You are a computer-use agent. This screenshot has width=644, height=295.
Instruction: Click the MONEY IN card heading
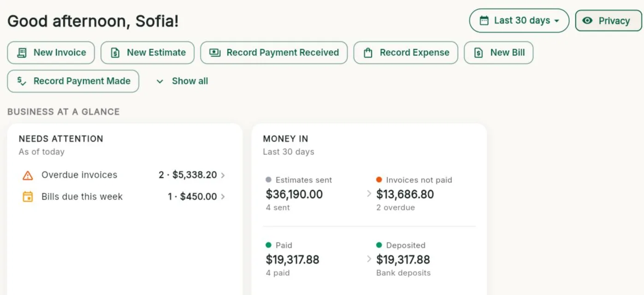pyautogui.click(x=285, y=139)
